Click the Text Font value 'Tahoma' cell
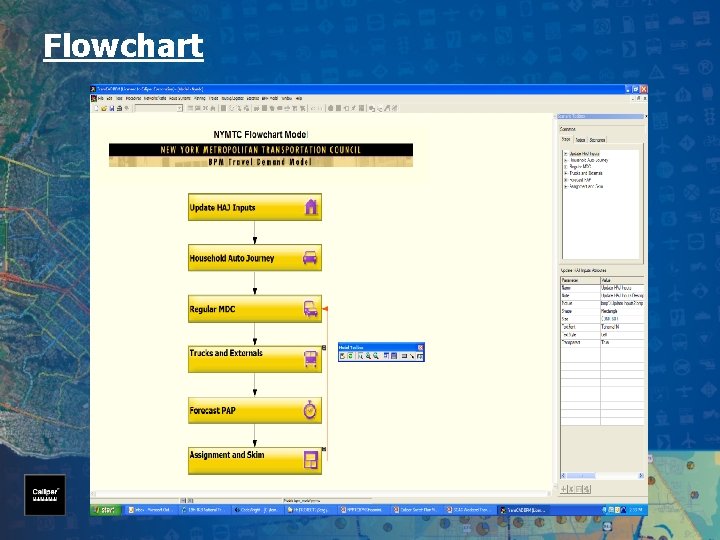 [x=622, y=327]
